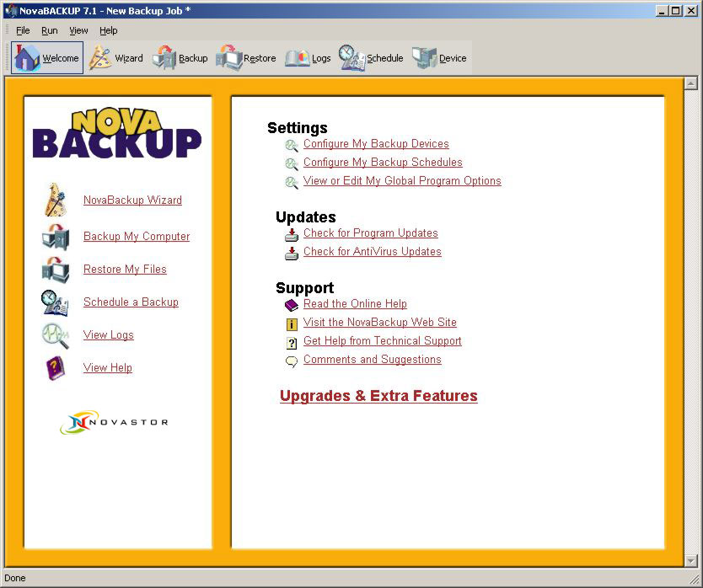The height and width of the screenshot is (588, 703).
Task: Select the Restore toolbar icon
Action: [229, 58]
